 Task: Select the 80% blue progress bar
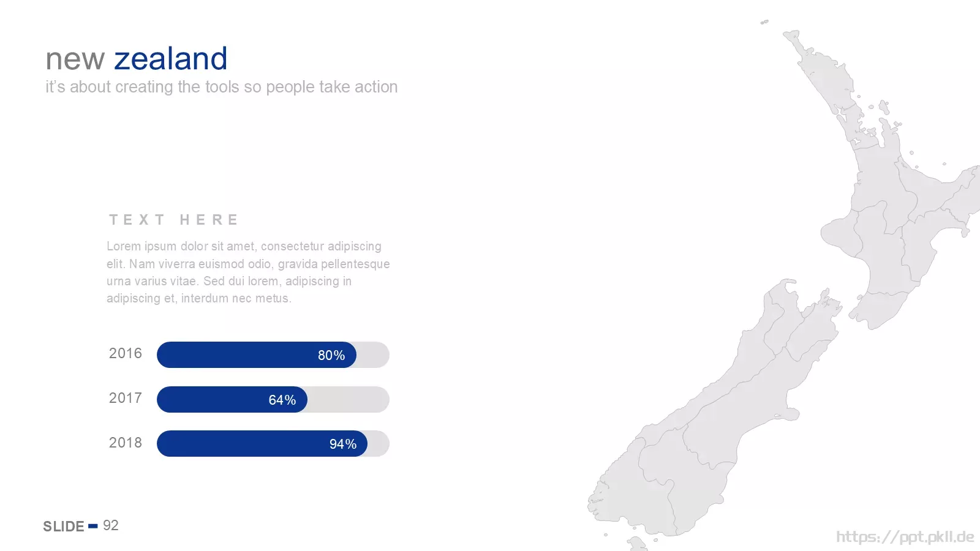[257, 355]
